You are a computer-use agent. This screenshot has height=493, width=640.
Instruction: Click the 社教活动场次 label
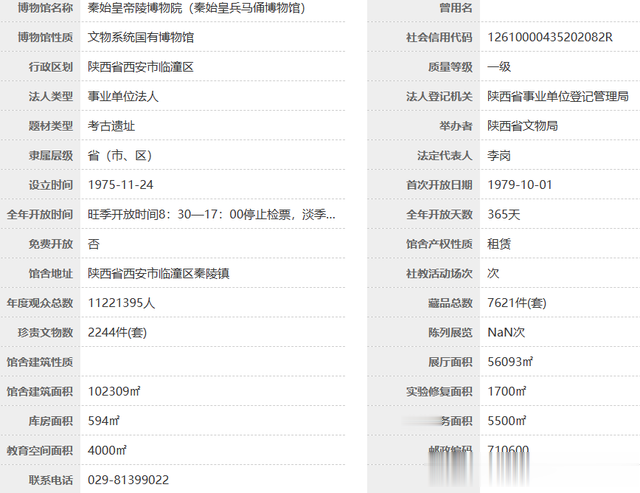pyautogui.click(x=439, y=273)
